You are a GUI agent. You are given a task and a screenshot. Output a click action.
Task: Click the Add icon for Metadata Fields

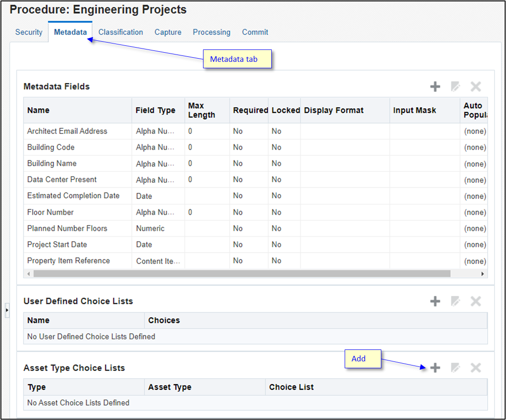[x=434, y=86]
